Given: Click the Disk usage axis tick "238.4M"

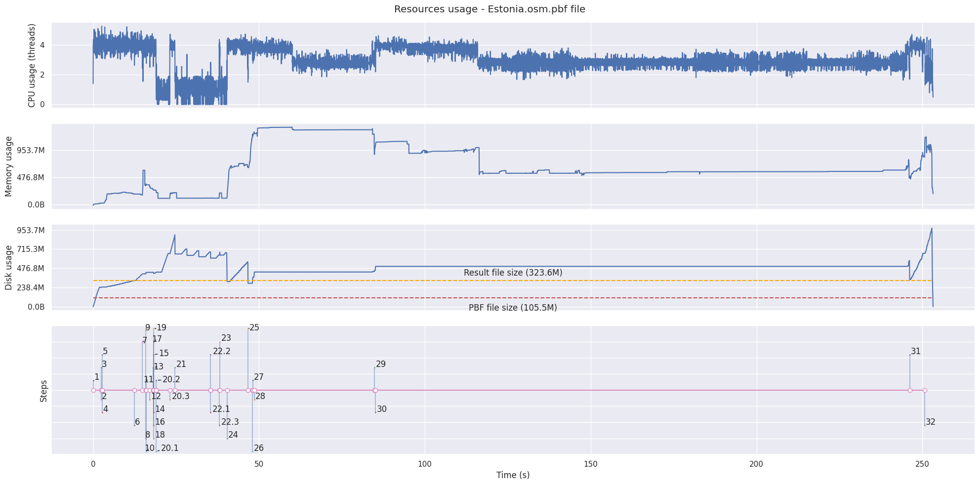Looking at the screenshot, I should click(31, 288).
